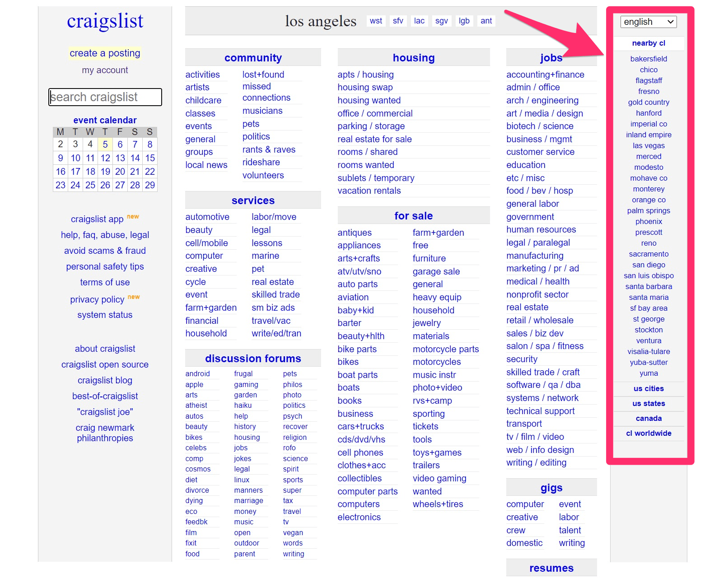Expand the us cities section

649,388
